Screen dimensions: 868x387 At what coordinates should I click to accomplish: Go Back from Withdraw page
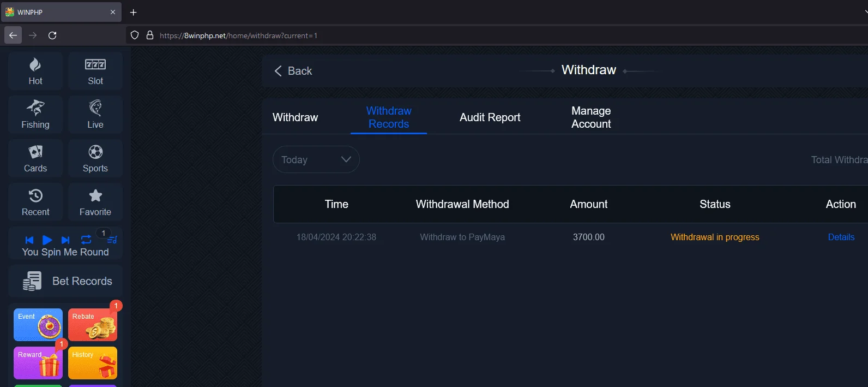click(x=293, y=71)
